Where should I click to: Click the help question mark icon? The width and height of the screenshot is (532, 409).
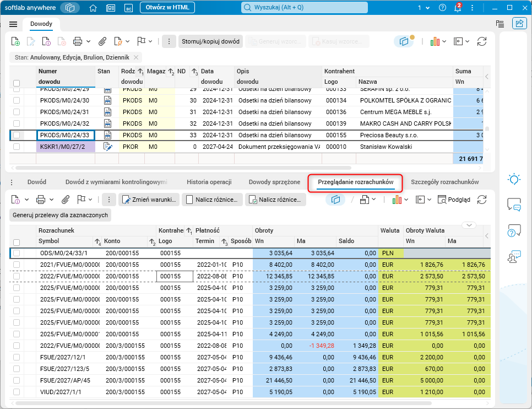[442, 8]
